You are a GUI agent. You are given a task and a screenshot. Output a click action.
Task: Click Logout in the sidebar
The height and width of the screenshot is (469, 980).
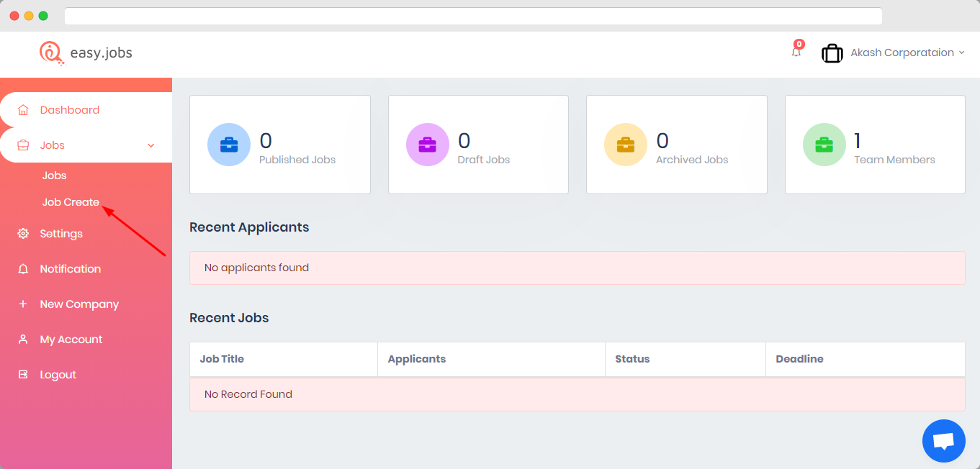[58, 375]
